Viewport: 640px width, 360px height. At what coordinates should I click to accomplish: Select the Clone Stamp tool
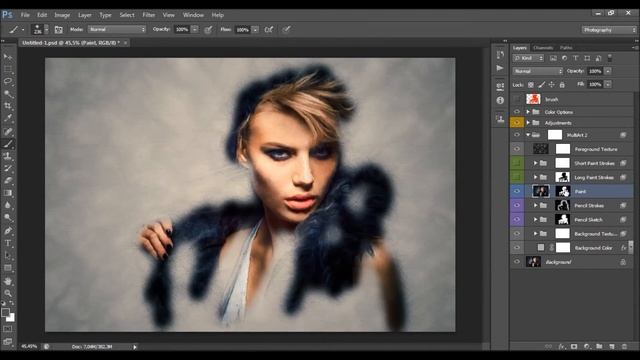click(x=8, y=156)
